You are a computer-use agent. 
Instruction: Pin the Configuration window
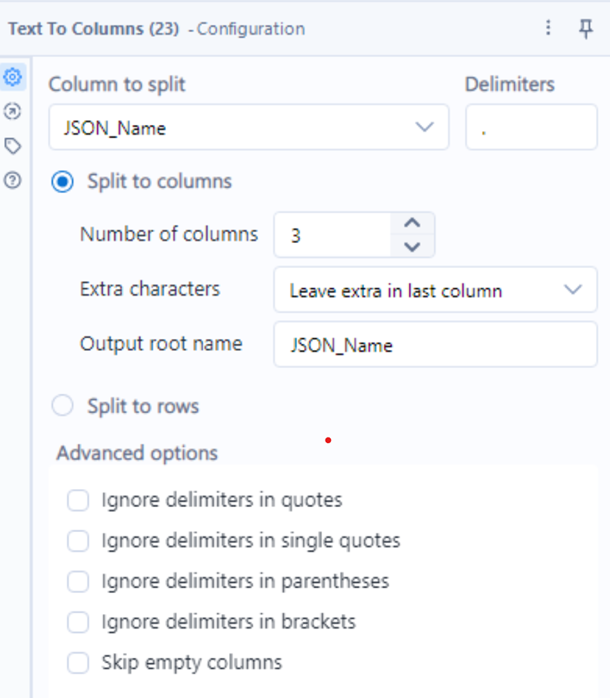(586, 28)
